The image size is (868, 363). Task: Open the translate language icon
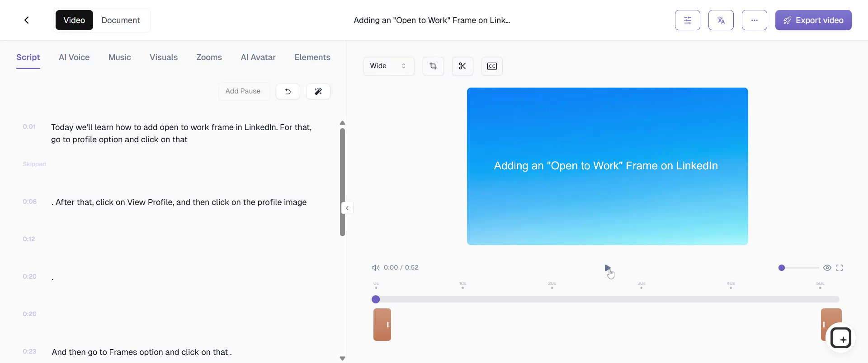(x=721, y=20)
